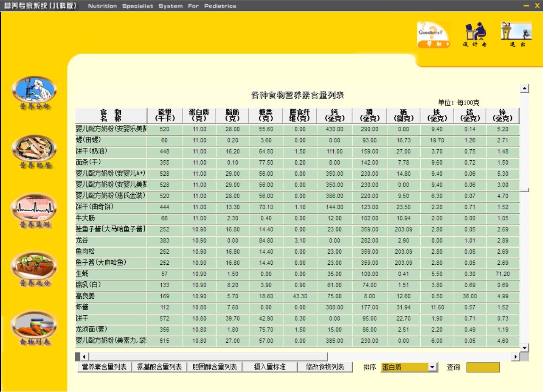Image resolution: width=543 pixels, height=392 pixels.
Task: Open the 营养配餐 sidebar icon
Action: pos(34,152)
